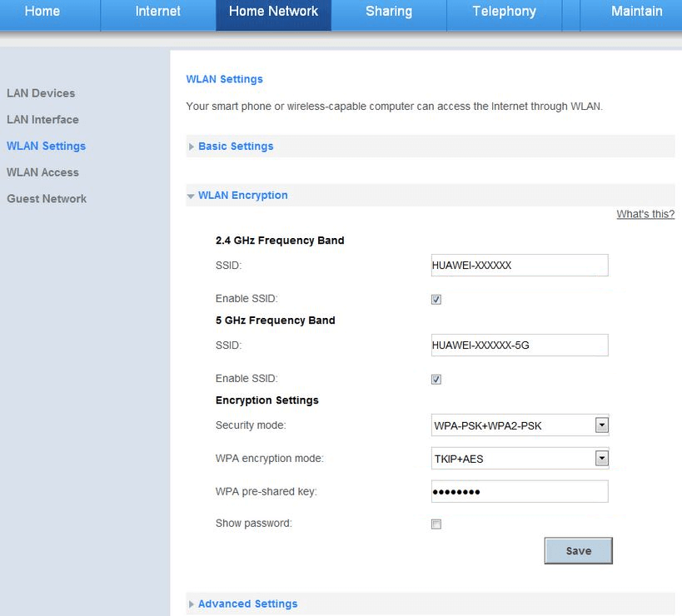Toggle Enable SSID for 5 GHz band
Viewport: 682px width, 616px height.
(436, 380)
